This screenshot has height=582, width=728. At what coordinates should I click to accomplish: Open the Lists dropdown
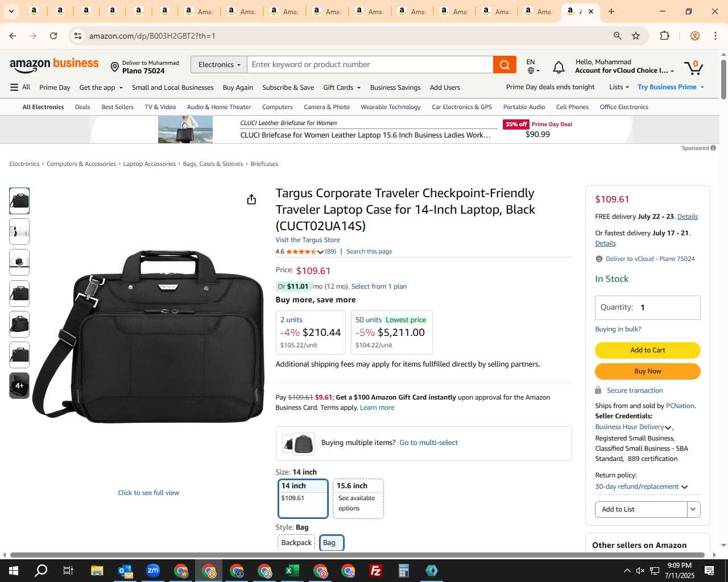619,87
